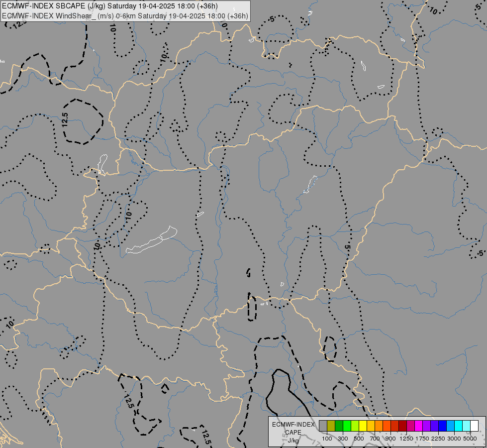Click the '5000' legend value
Image resolution: width=487 pixels, height=448 pixels.
point(470,439)
